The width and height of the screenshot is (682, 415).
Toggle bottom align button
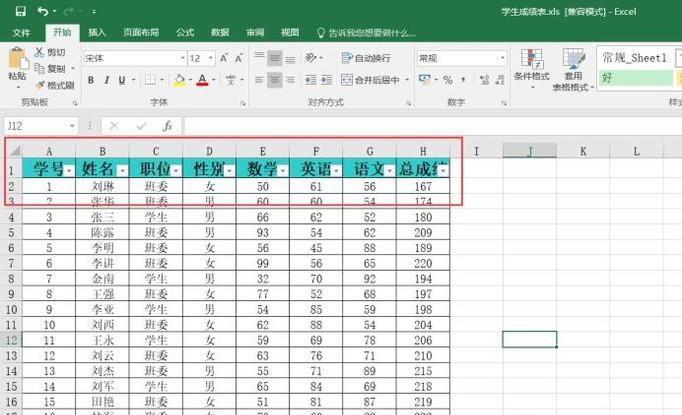click(x=291, y=58)
